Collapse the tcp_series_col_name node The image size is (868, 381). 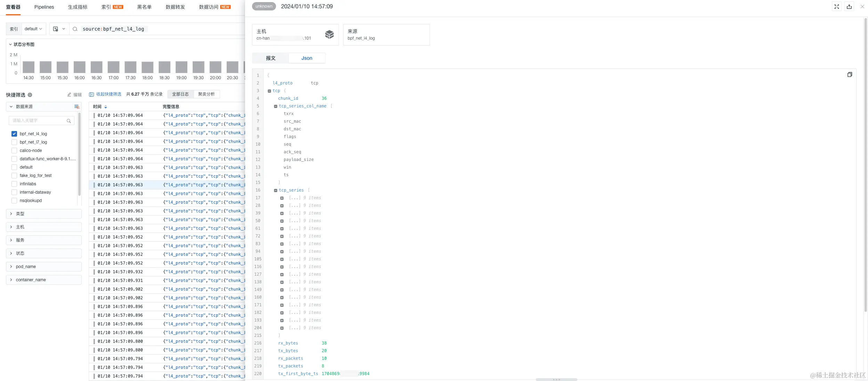[x=276, y=106]
